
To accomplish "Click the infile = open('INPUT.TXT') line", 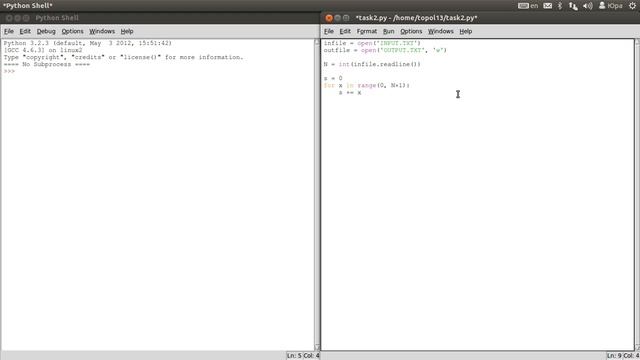I will [372, 43].
